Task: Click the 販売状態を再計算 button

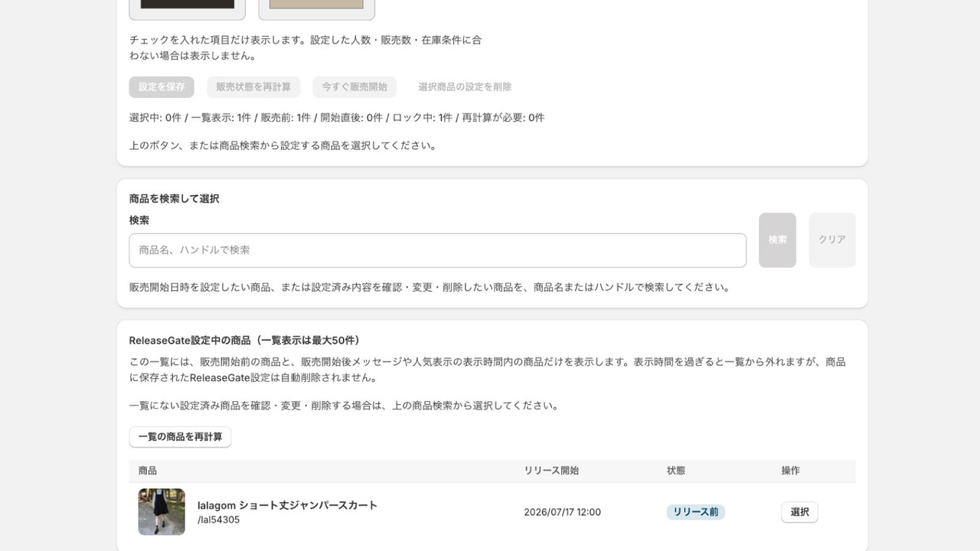Action: 253,87
